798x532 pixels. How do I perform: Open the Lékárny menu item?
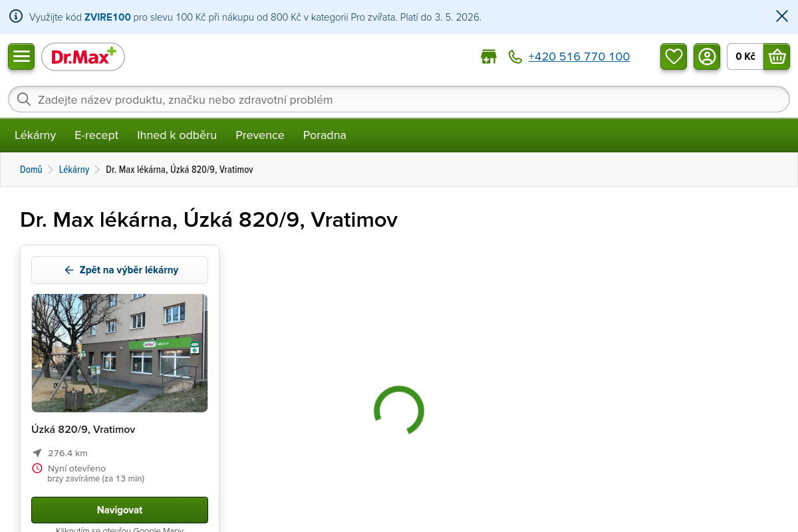pos(35,135)
